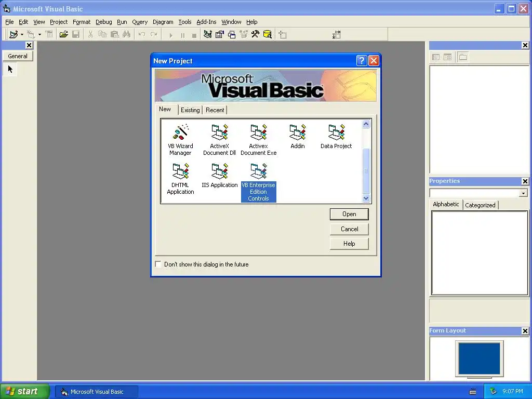Select VB Enterprise Edition Controls project type
The image size is (532, 399).
(x=259, y=182)
